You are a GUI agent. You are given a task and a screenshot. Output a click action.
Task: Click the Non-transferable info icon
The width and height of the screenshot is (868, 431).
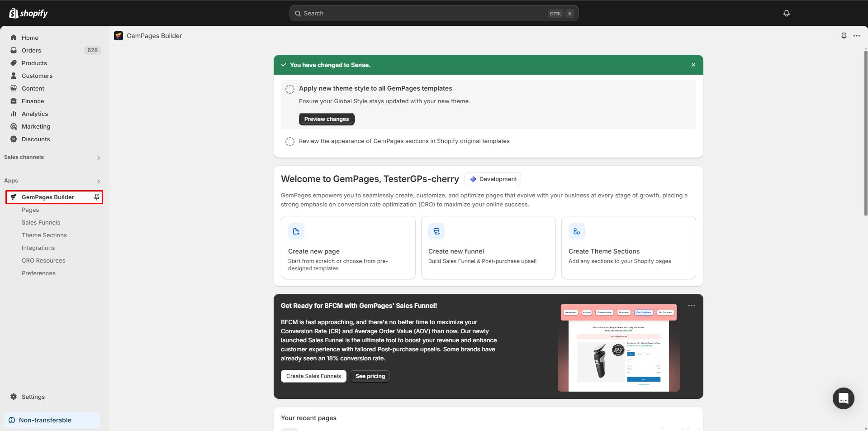[x=12, y=420]
